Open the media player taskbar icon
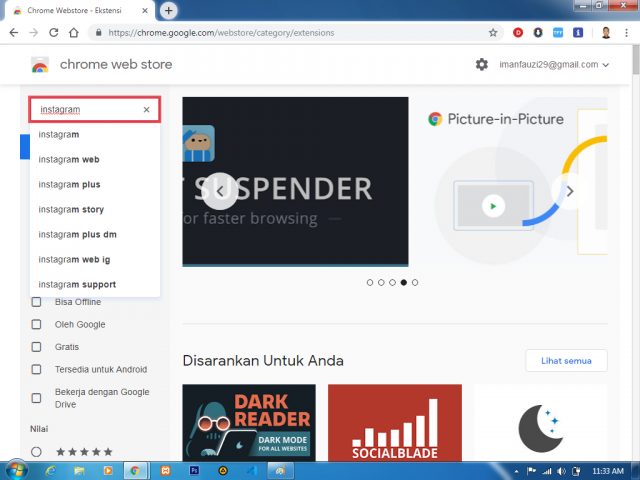 [x=108, y=471]
